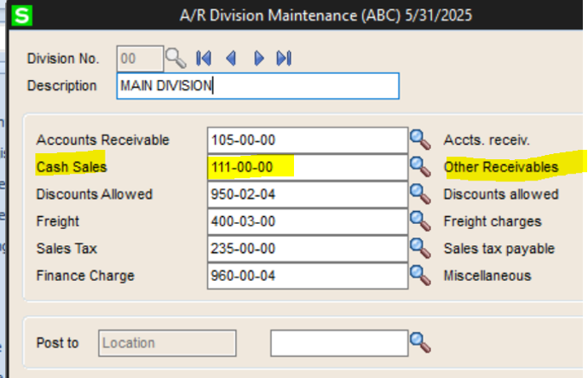
Task: Click the Description field with MAIN DIVISION
Action: (258, 86)
